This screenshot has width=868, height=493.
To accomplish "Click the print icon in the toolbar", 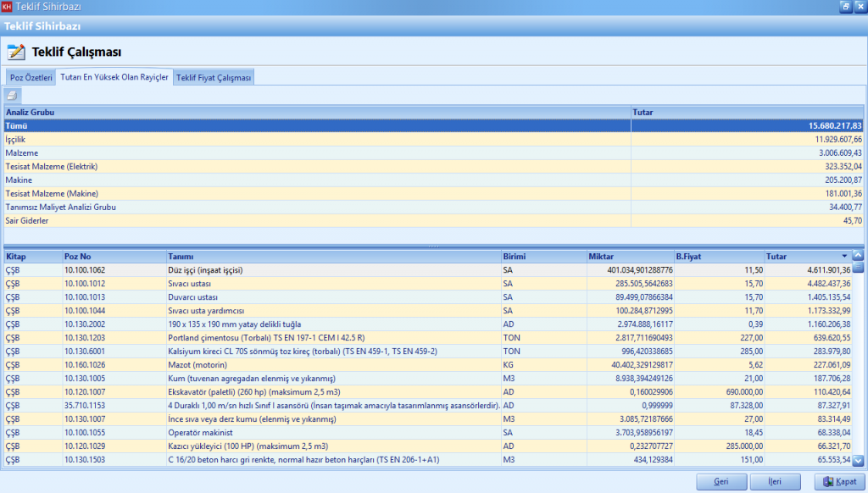I will click(12, 94).
